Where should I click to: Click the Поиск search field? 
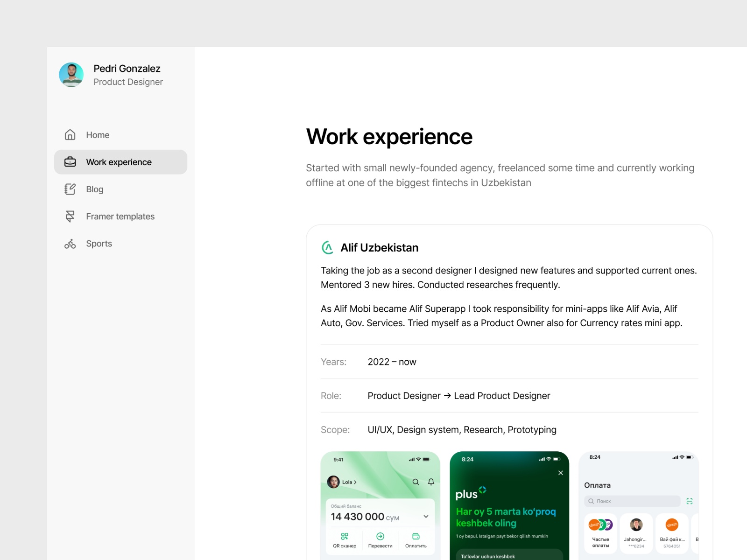click(632, 501)
